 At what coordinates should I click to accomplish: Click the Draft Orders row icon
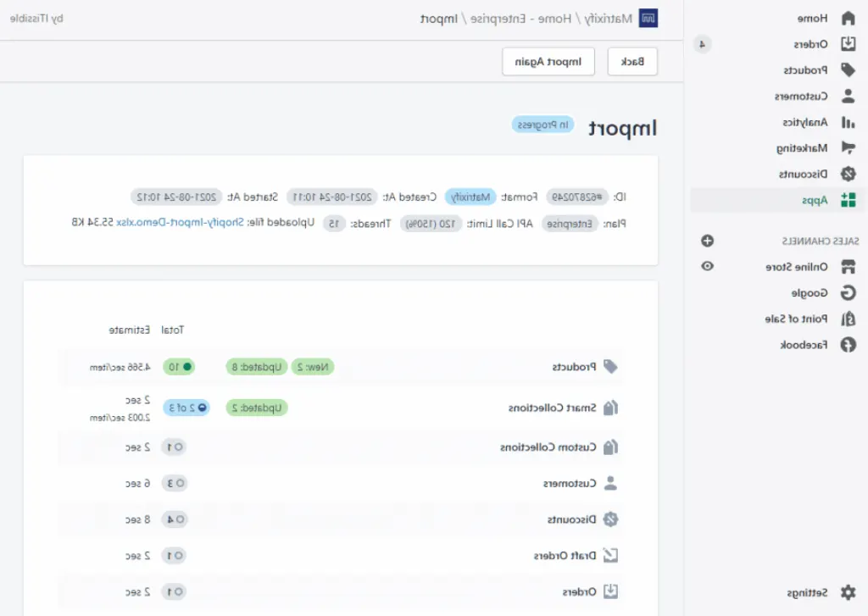pyautogui.click(x=610, y=555)
